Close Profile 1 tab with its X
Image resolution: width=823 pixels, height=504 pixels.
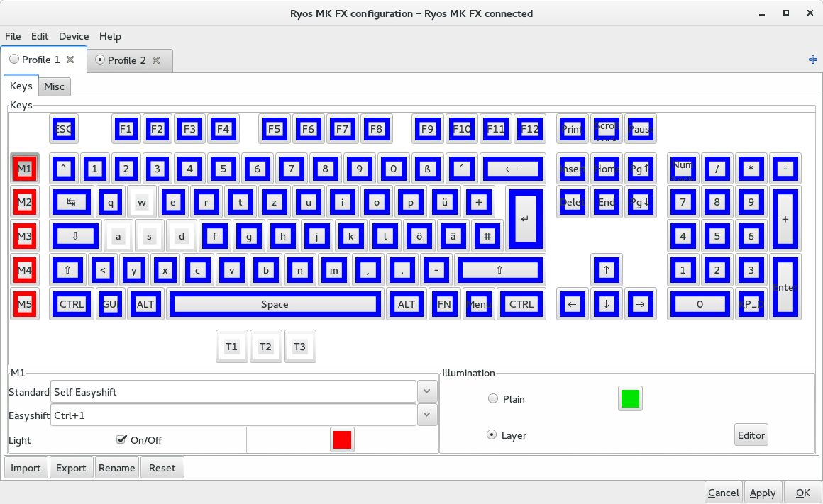coord(70,60)
